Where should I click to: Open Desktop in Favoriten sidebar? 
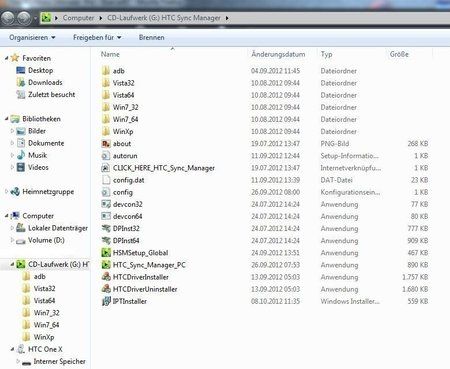click(x=40, y=70)
